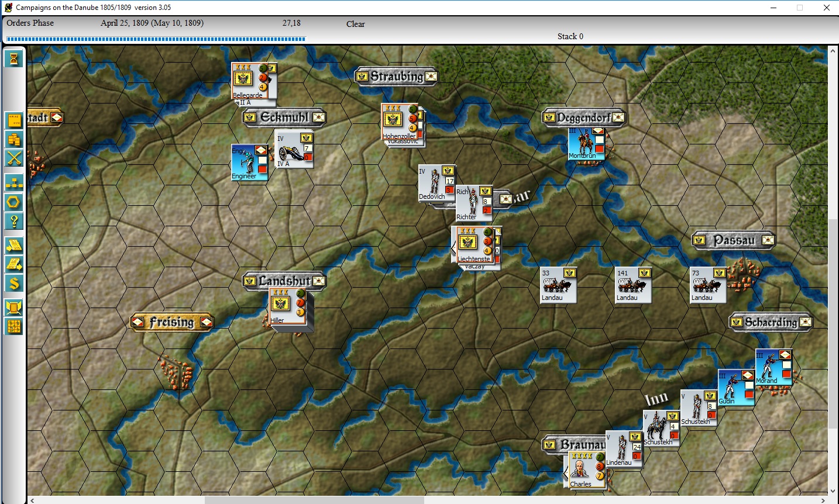Click the Eckmuhl city label

[x=284, y=118]
